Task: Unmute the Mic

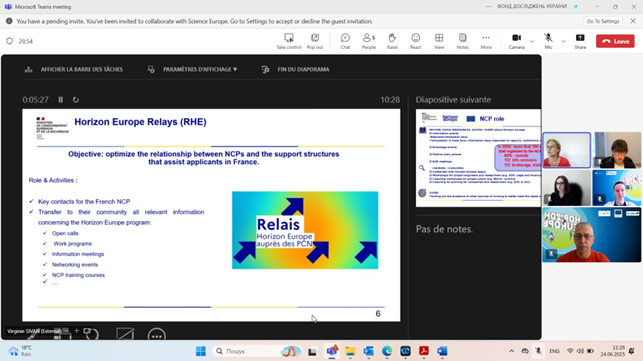Action: [x=548, y=41]
